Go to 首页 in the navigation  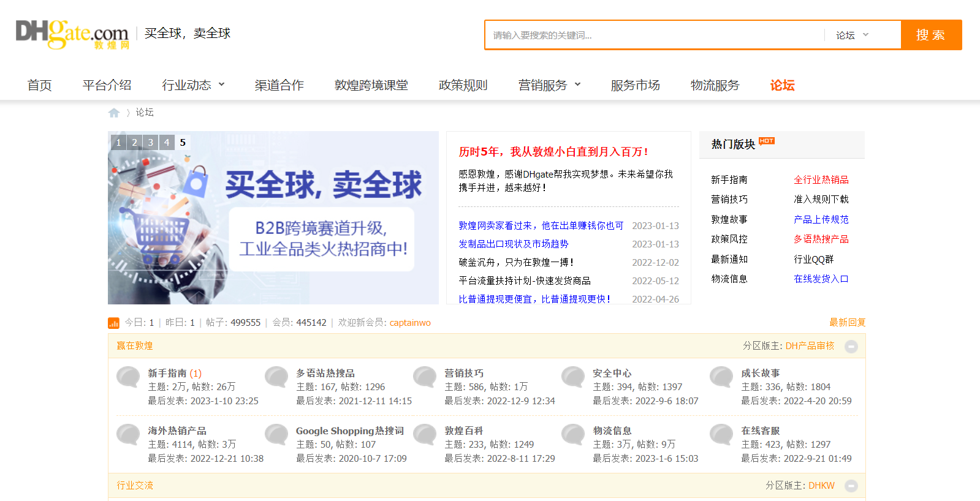click(39, 85)
